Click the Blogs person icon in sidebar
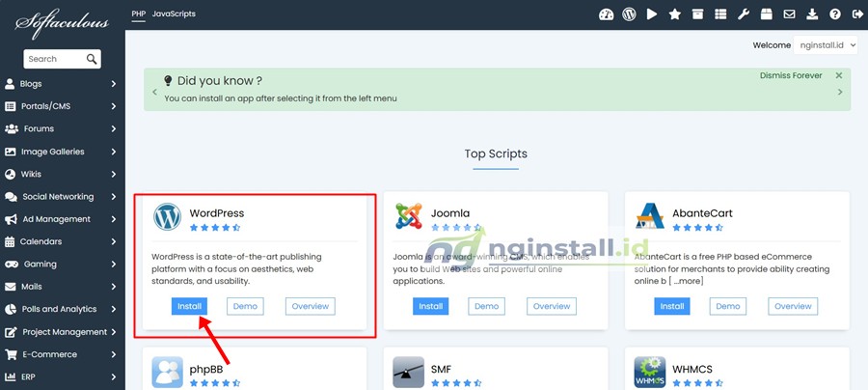The height and width of the screenshot is (390, 868). (x=10, y=84)
